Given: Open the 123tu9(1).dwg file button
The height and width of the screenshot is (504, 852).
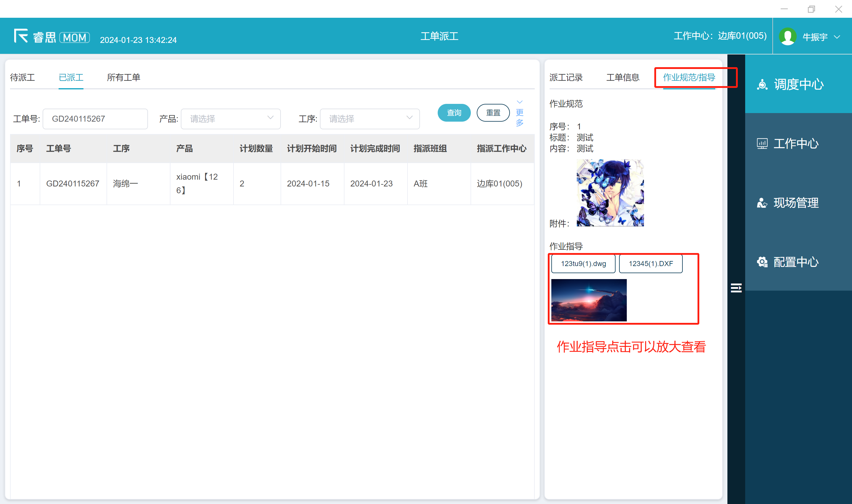Looking at the screenshot, I should 583,264.
